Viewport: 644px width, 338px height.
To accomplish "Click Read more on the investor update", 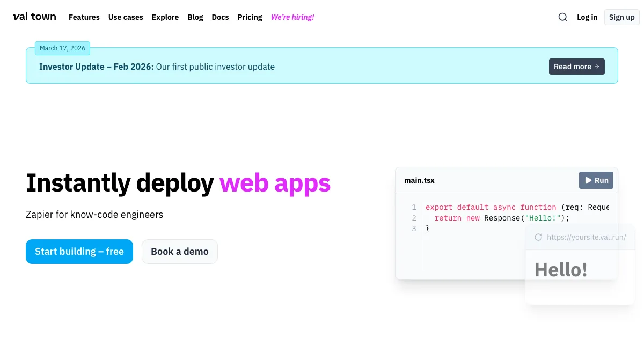I will [x=576, y=67].
